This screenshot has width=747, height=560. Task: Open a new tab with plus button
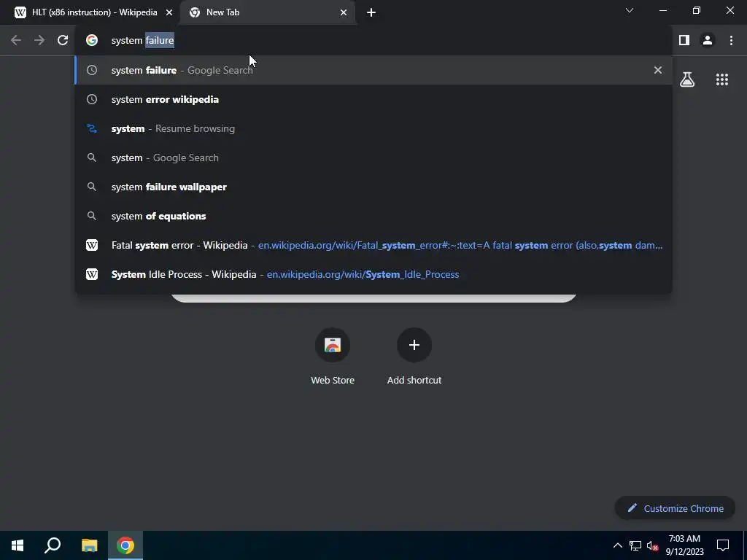coord(371,12)
